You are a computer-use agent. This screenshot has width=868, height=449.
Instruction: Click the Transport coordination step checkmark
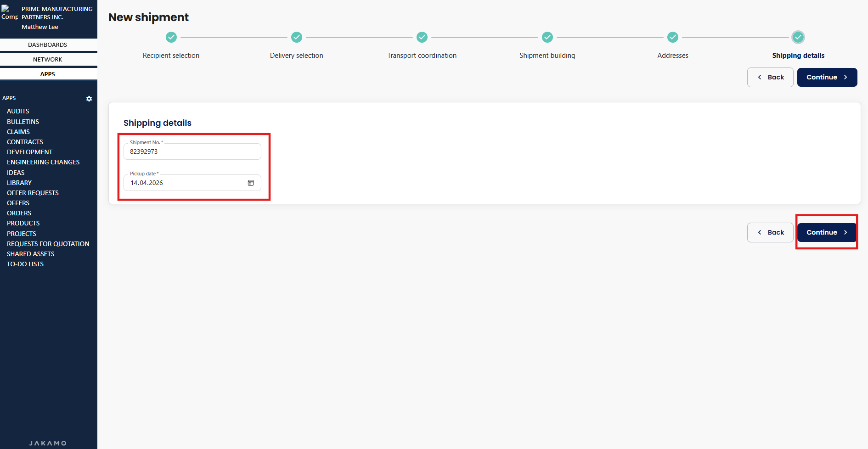click(422, 37)
